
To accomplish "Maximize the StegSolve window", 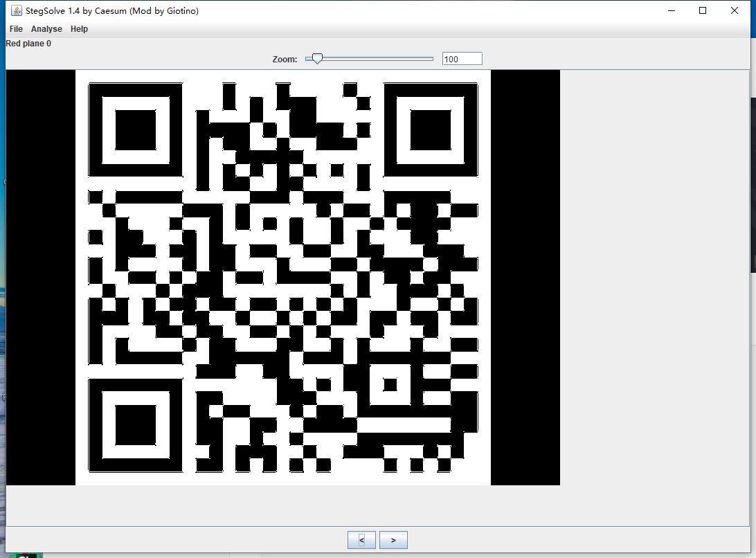I will [703, 10].
